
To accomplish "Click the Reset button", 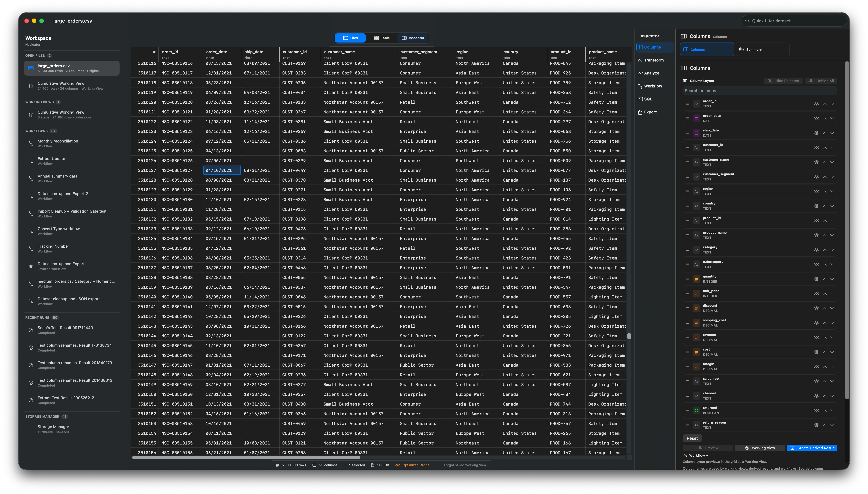I will pos(692,438).
